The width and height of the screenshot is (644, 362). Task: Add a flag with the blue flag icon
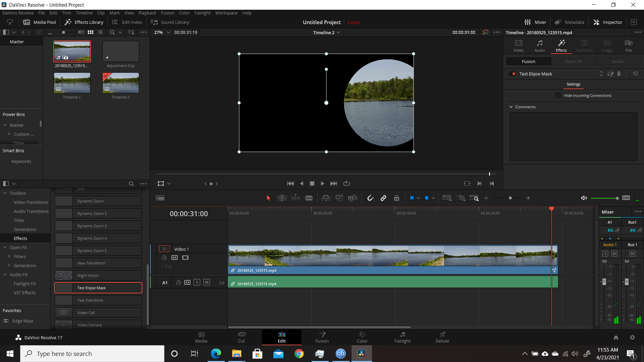pos(412,198)
